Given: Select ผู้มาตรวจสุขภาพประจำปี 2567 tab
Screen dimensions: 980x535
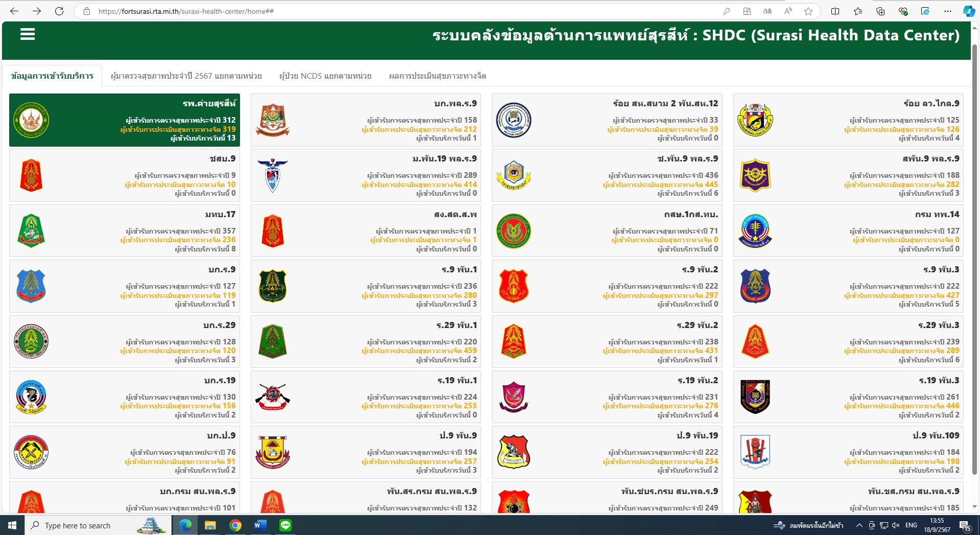Looking at the screenshot, I should click(186, 76).
